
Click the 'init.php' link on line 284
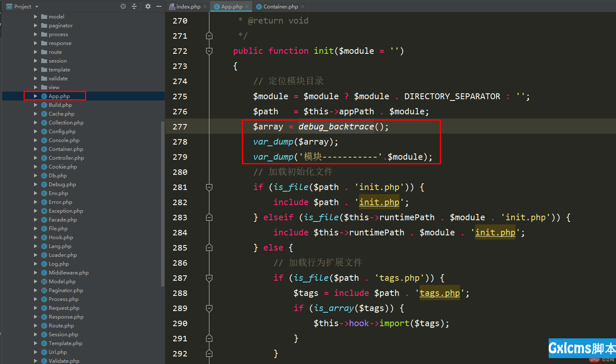(x=495, y=232)
